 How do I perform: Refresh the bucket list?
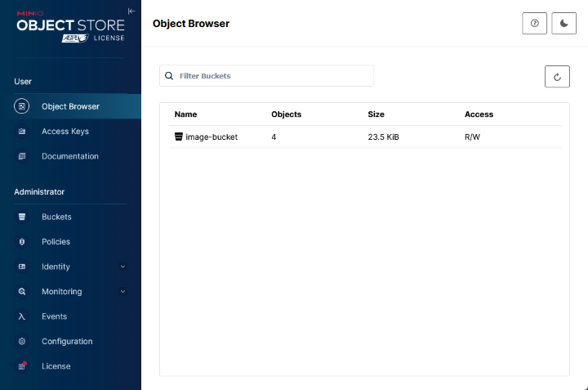click(557, 77)
